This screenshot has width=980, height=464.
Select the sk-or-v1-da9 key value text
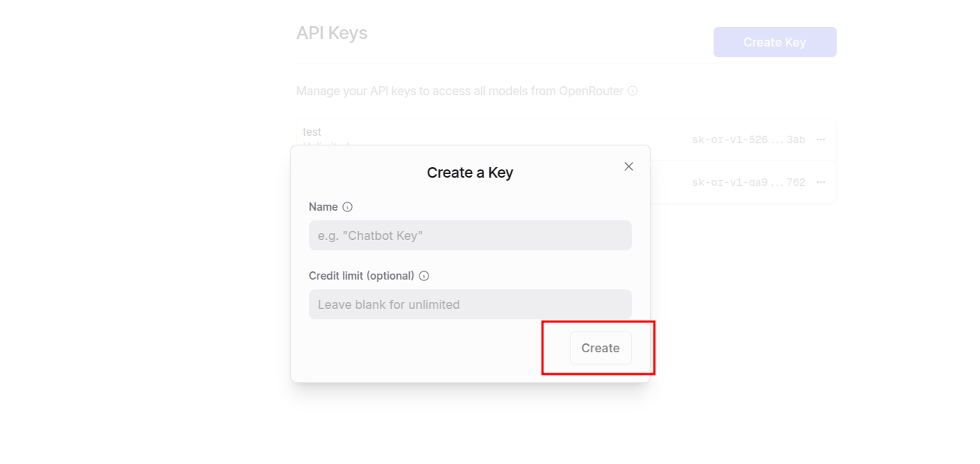[747, 182]
